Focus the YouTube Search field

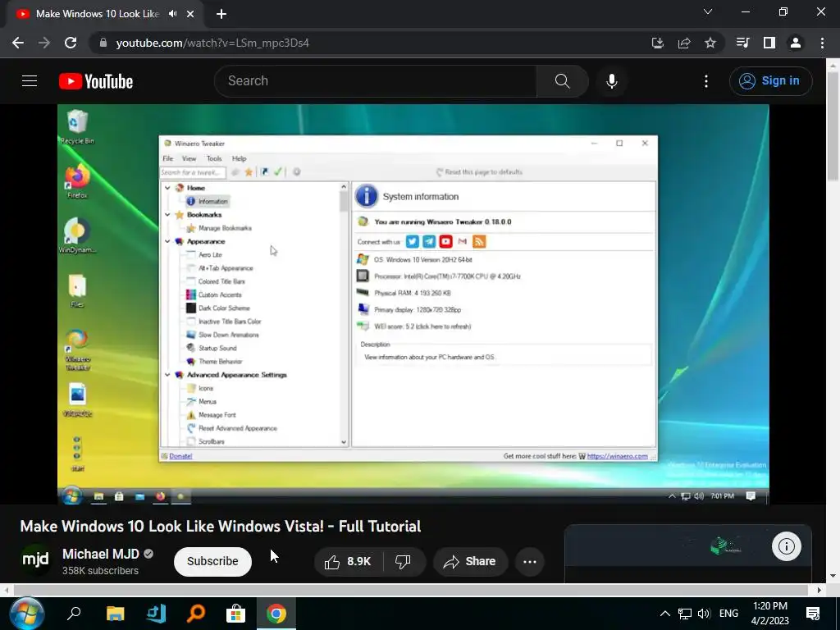[376, 81]
